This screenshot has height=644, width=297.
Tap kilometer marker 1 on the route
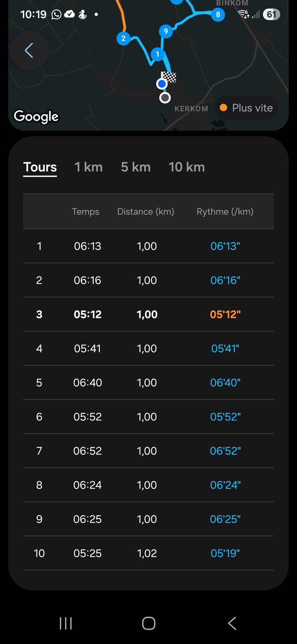click(157, 54)
